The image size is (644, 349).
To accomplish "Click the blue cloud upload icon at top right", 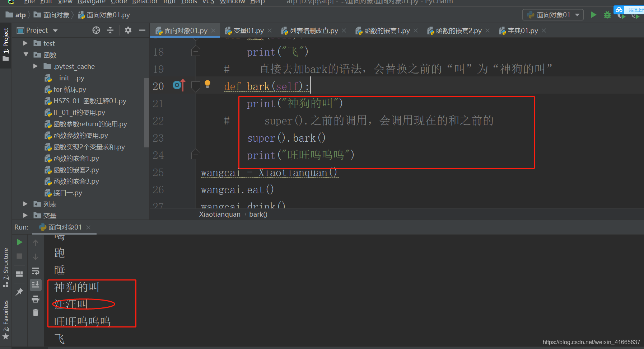I will point(619,10).
